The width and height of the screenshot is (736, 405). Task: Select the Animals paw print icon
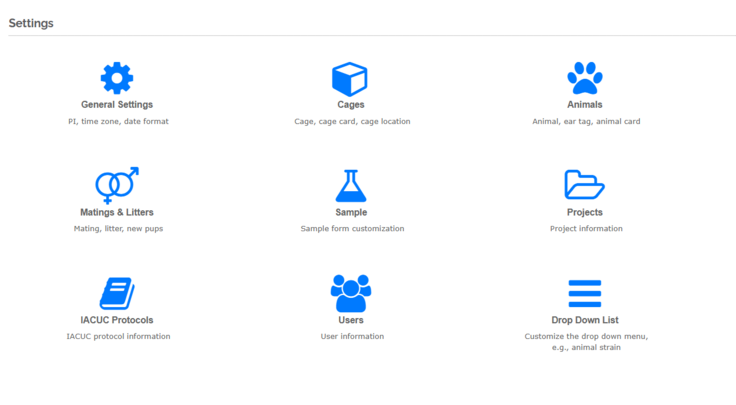coord(585,78)
